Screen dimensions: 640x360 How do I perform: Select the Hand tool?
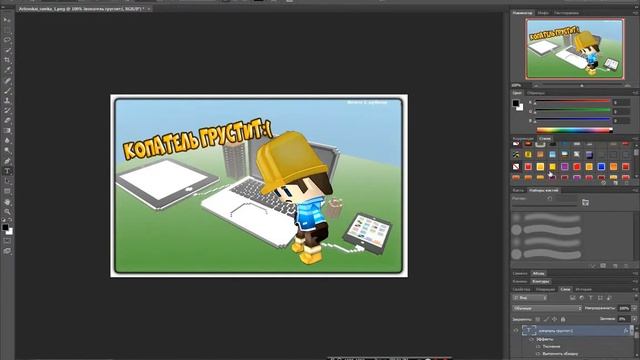coord(7,202)
